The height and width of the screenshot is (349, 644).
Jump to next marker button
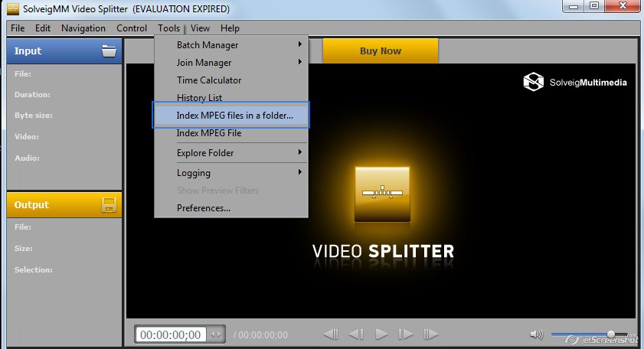pos(431,334)
